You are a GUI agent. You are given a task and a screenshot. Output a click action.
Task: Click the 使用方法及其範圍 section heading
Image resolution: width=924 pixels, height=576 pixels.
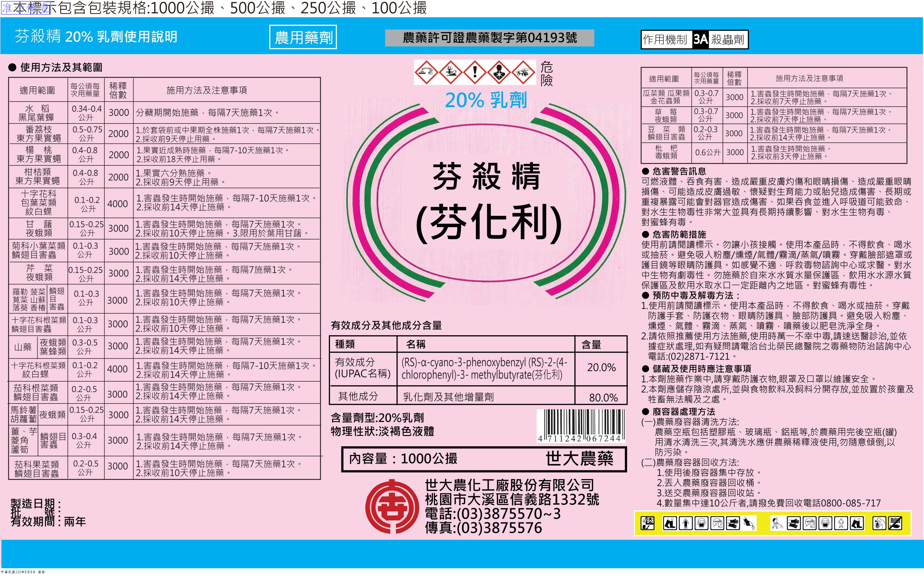point(61,67)
